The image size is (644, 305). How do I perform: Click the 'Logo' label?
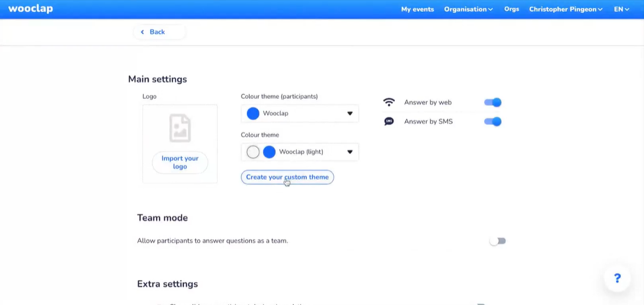click(x=149, y=96)
